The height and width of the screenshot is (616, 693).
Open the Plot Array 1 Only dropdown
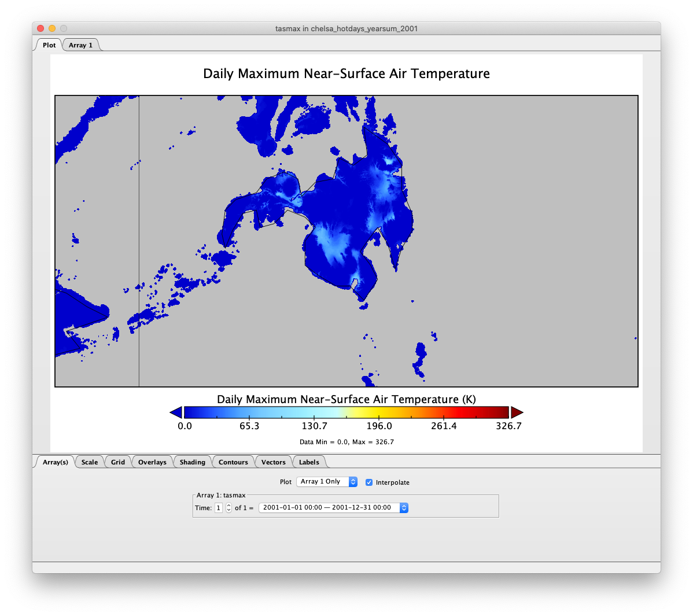click(327, 482)
